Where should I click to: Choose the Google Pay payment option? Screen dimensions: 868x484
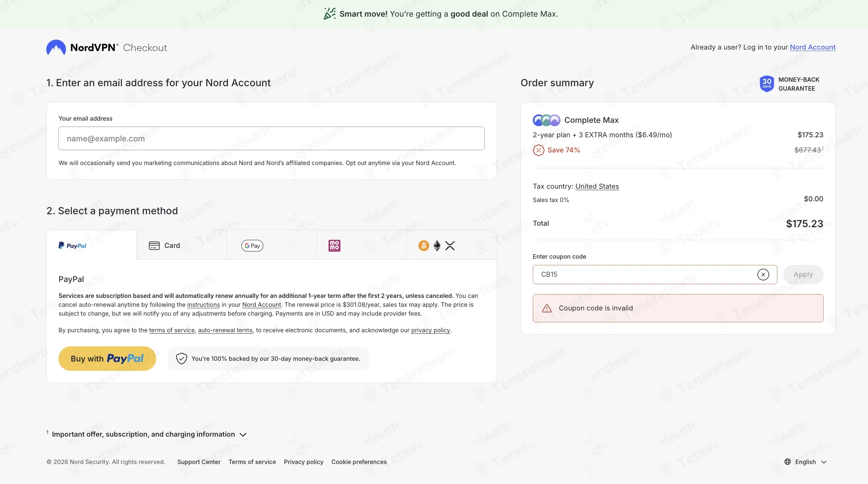coord(272,245)
